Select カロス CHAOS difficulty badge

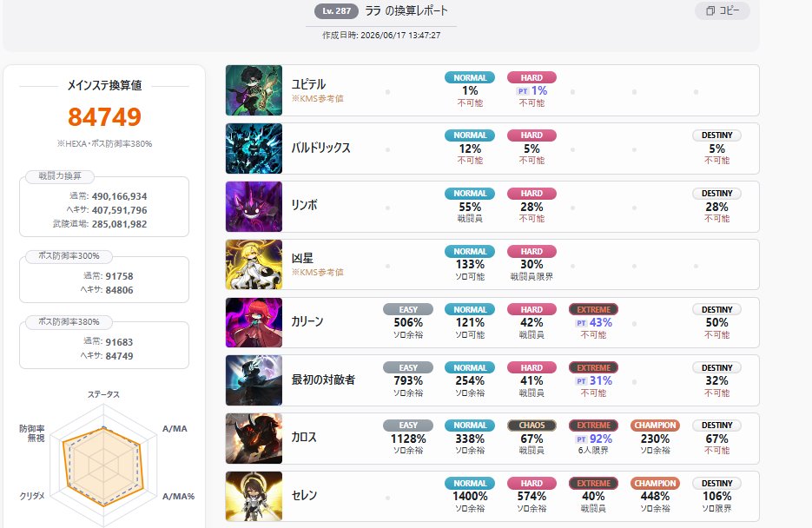531,425
